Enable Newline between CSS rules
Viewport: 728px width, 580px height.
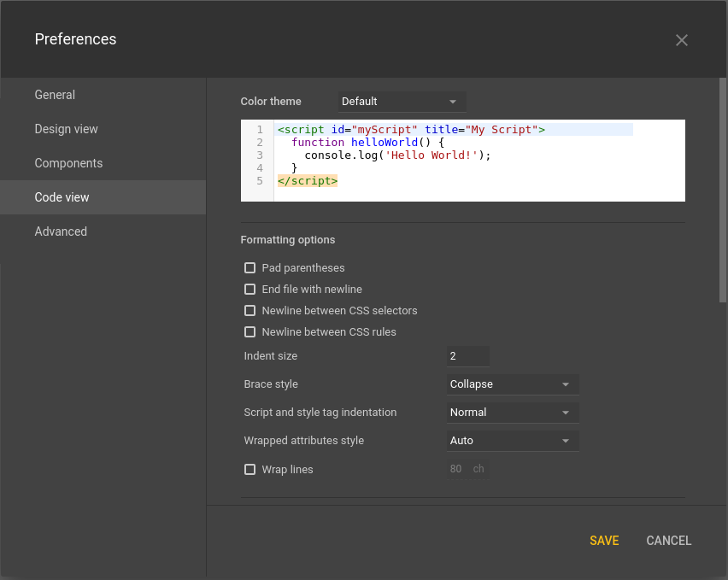pyautogui.click(x=250, y=332)
